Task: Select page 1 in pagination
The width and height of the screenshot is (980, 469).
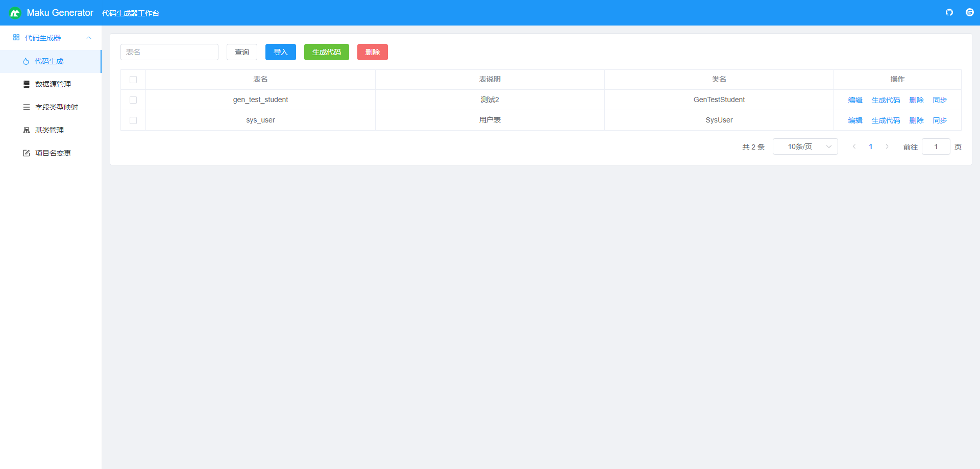Action: (871, 146)
